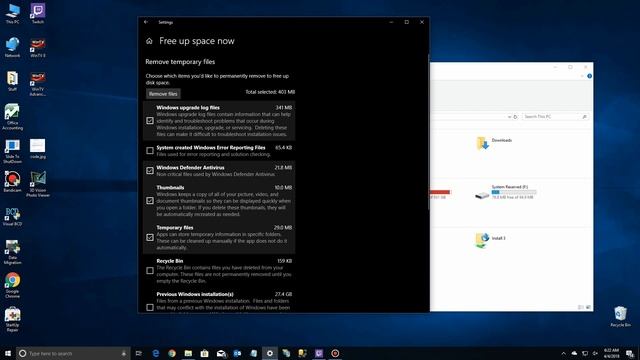Open the Mail taskbar icon
Screen dimensions: 640x360
(x=221, y=353)
